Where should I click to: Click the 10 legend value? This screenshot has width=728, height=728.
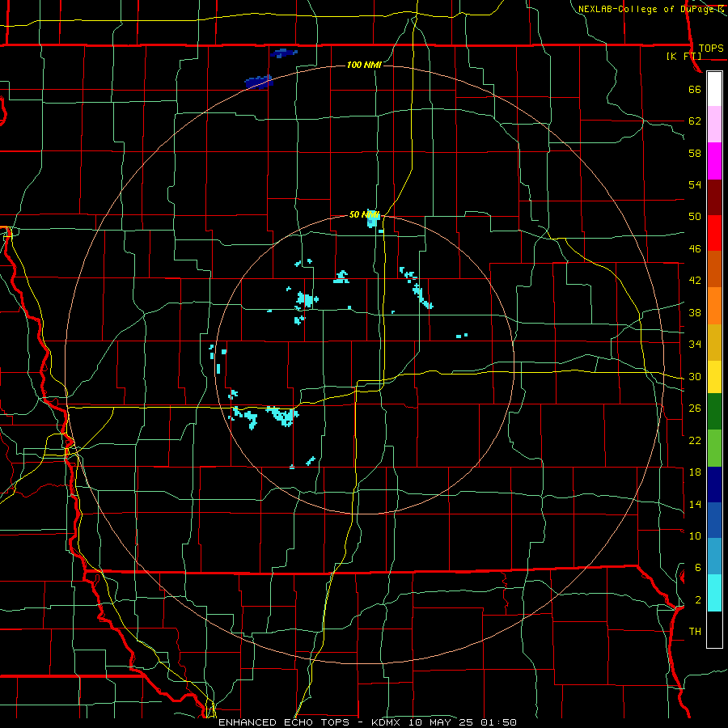pos(695,535)
